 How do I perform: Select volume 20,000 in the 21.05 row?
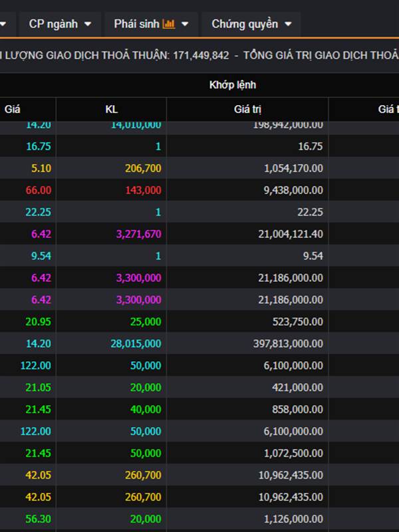146,388
